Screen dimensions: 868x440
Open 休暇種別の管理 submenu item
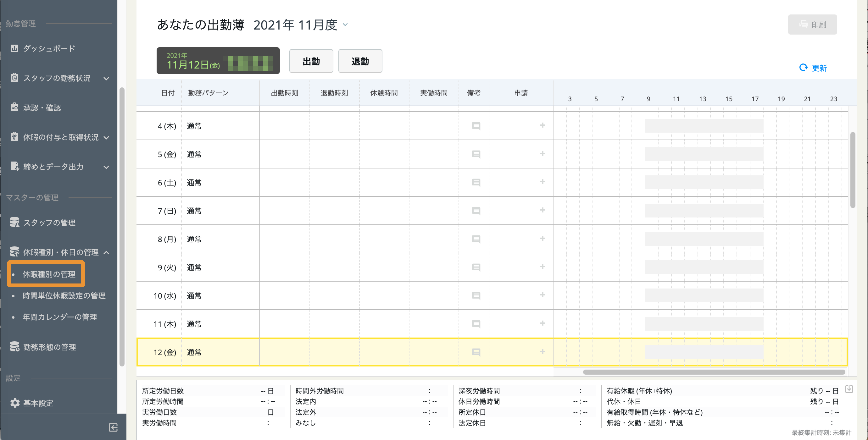[x=49, y=274]
